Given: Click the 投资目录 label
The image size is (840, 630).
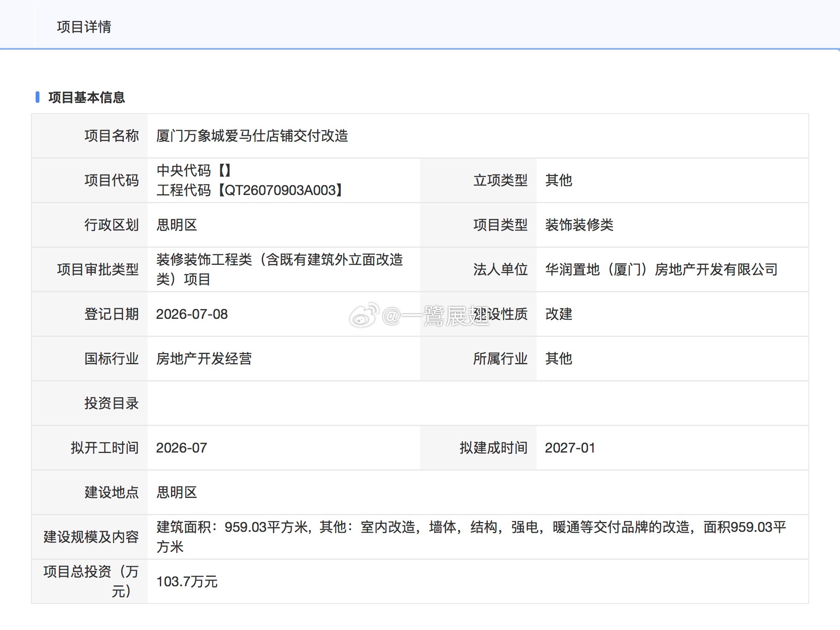Looking at the screenshot, I should point(111,403).
